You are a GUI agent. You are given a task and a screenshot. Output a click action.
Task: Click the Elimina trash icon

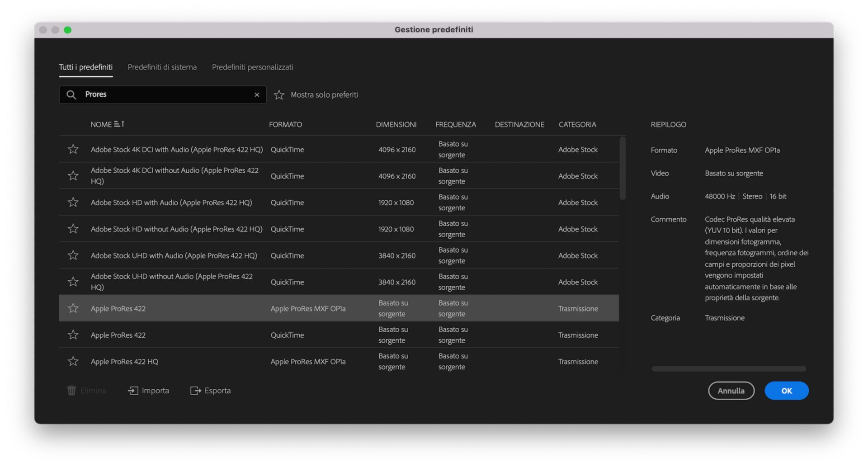coord(71,391)
